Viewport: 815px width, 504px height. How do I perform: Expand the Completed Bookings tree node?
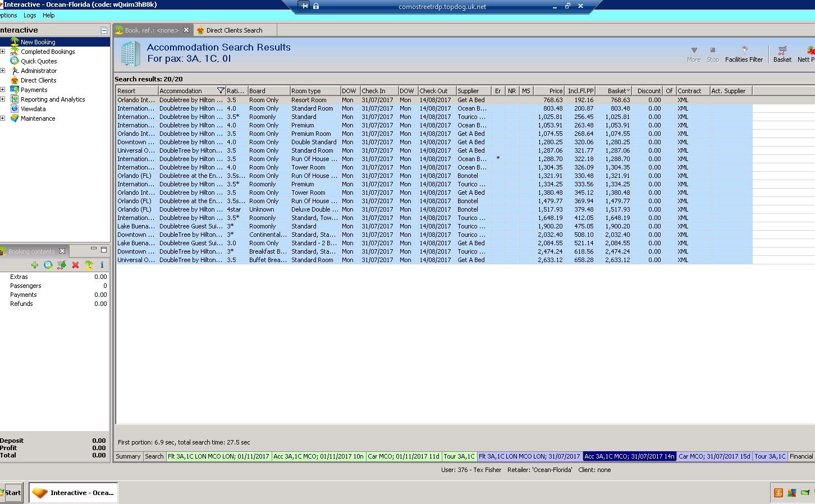(x=3, y=52)
